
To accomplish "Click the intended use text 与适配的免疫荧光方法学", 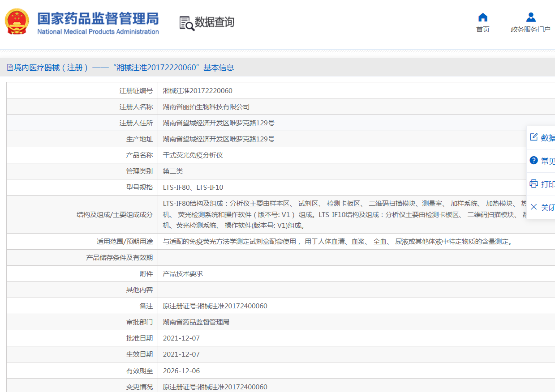I will click(x=337, y=242).
